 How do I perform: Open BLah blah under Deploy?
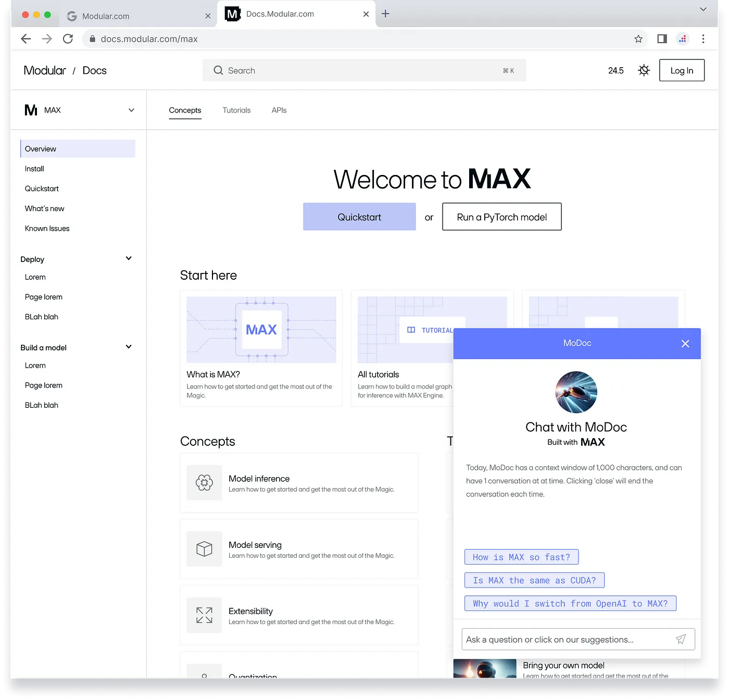point(42,317)
